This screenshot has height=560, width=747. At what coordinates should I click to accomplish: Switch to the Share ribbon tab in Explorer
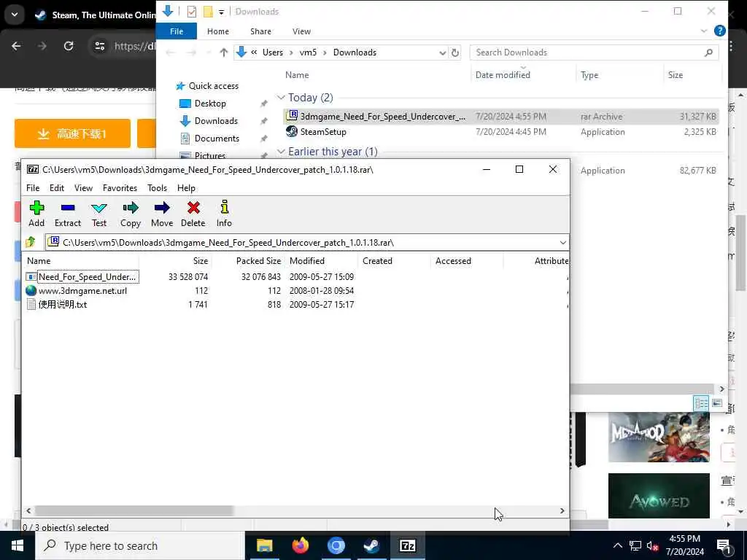(260, 31)
